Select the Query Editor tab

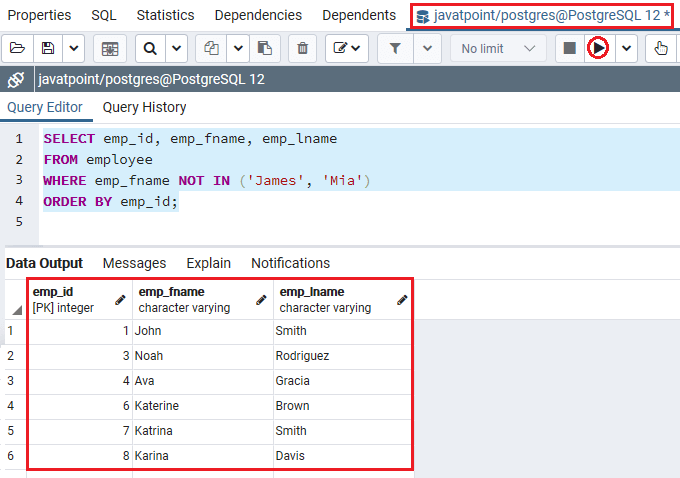(x=45, y=107)
